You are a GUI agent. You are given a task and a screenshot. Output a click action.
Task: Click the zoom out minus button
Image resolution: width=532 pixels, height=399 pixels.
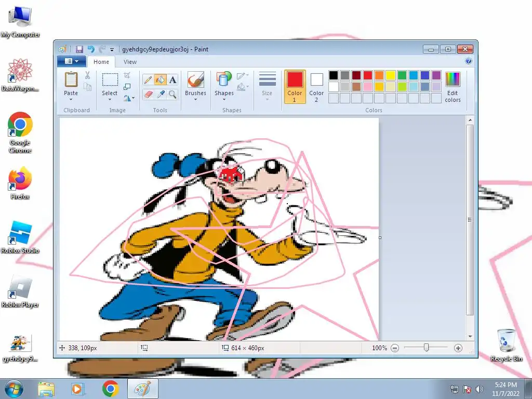click(x=395, y=348)
